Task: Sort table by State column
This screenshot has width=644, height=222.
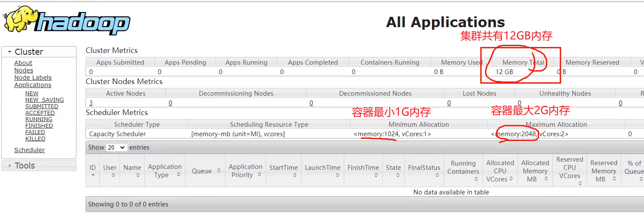Action: 393,171
